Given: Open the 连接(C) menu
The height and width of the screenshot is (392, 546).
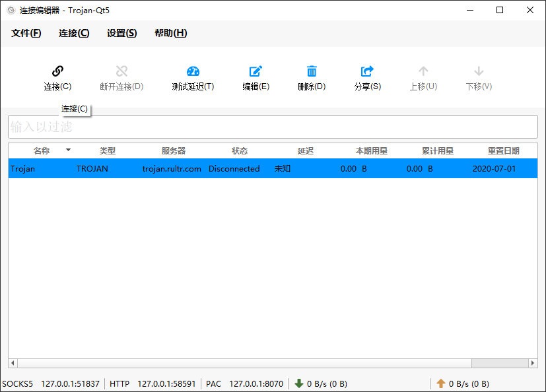Looking at the screenshot, I should coord(74,33).
